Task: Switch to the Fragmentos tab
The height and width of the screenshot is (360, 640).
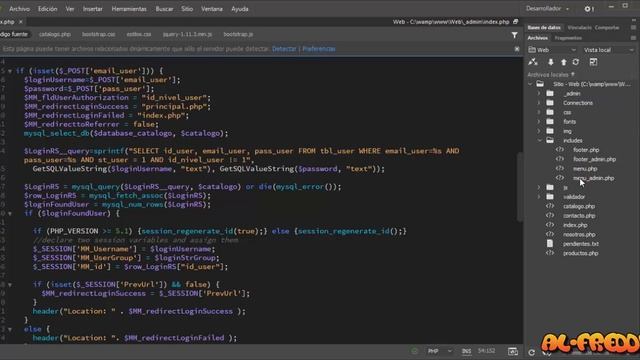Action: (x=568, y=38)
